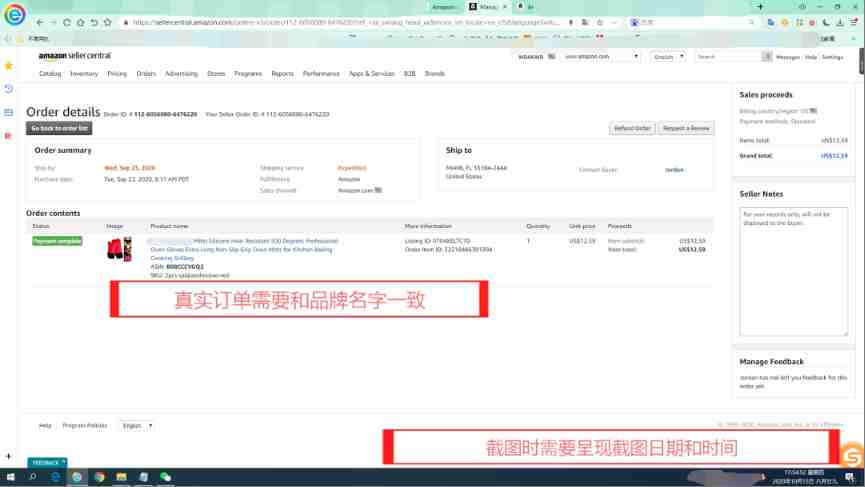This screenshot has height=487, width=865.
Task: Launch Chrome from the taskbar
Action: [x=99, y=477]
